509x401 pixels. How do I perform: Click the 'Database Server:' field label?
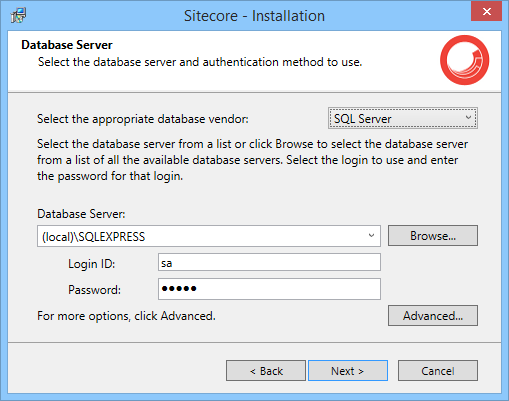point(81,214)
